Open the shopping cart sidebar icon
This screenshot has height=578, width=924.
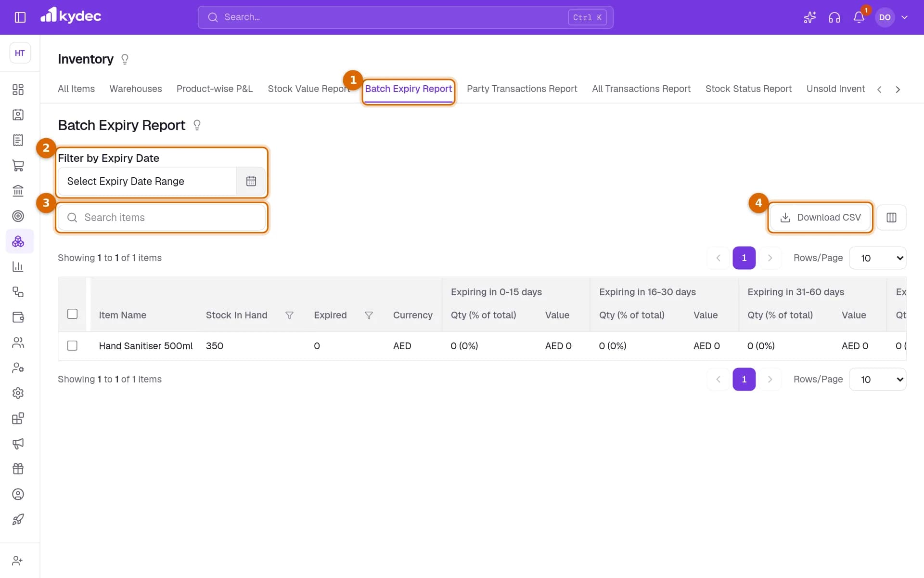(18, 166)
